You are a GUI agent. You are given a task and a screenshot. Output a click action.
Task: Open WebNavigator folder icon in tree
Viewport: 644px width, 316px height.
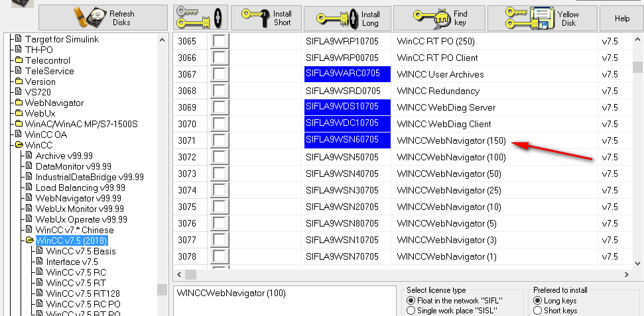click(18, 103)
